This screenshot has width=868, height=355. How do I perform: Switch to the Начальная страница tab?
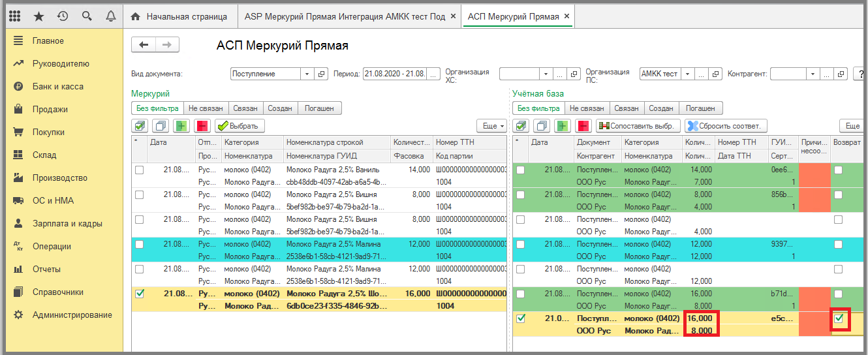click(x=180, y=16)
